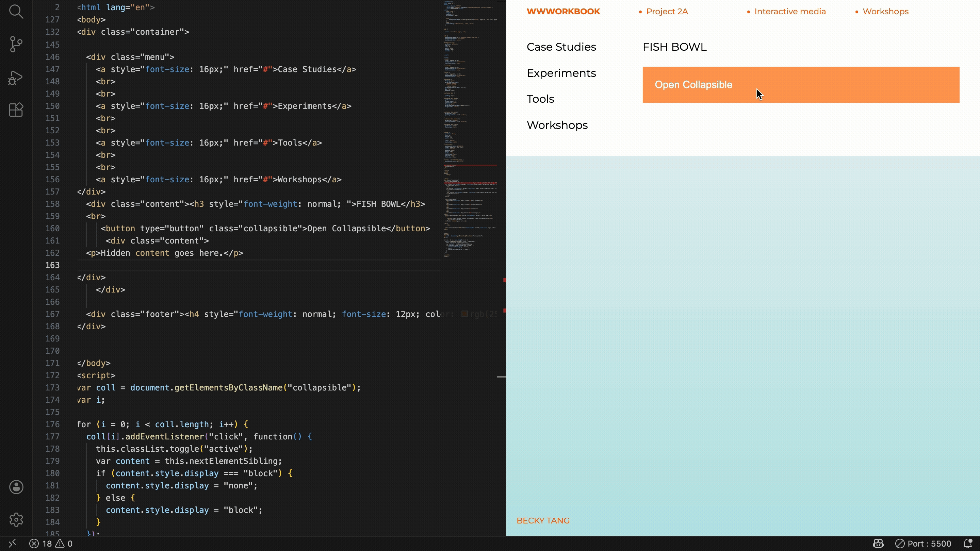Click the rgb color swatch on line 167
This screenshot has height=551, width=980.
pos(464,314)
